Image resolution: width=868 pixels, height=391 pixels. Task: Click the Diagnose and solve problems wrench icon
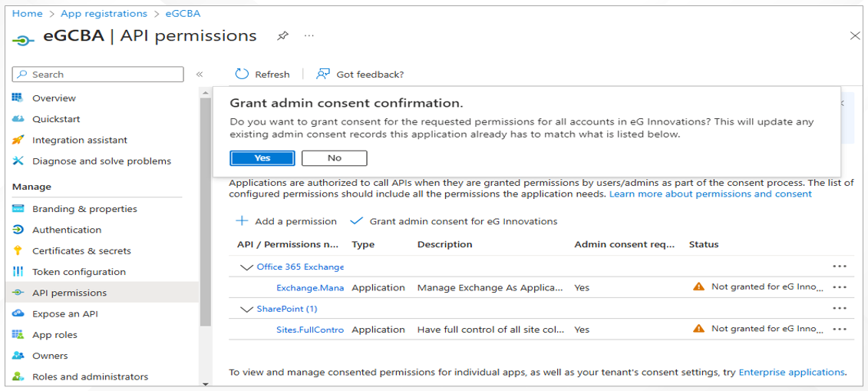tap(18, 161)
